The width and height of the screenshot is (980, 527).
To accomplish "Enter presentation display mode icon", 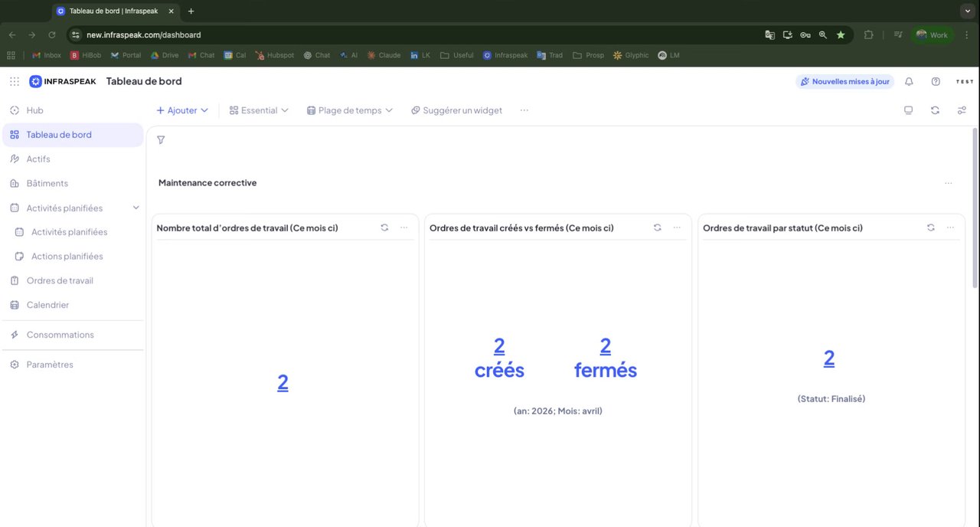I will click(x=908, y=110).
